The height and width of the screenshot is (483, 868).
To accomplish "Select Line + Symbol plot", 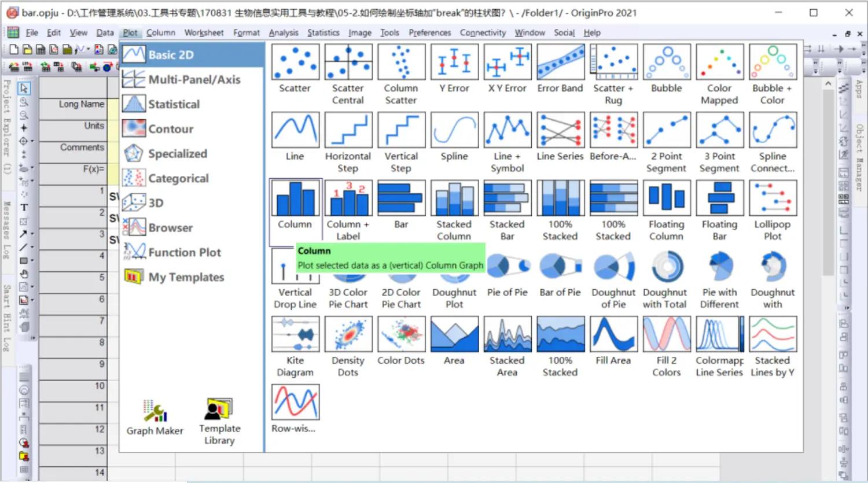I will (x=507, y=130).
